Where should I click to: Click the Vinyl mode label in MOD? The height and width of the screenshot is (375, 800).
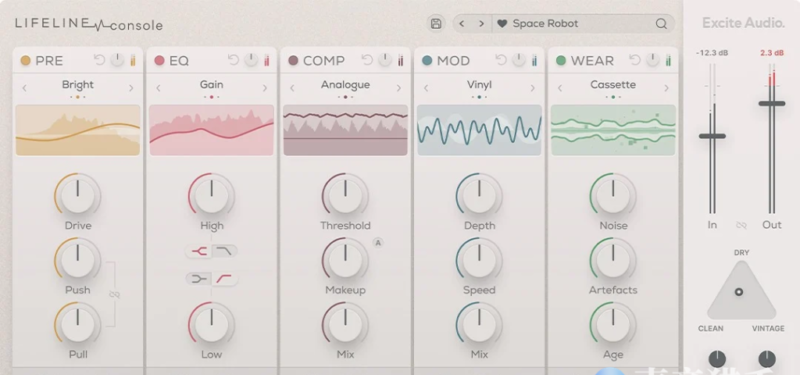479,85
